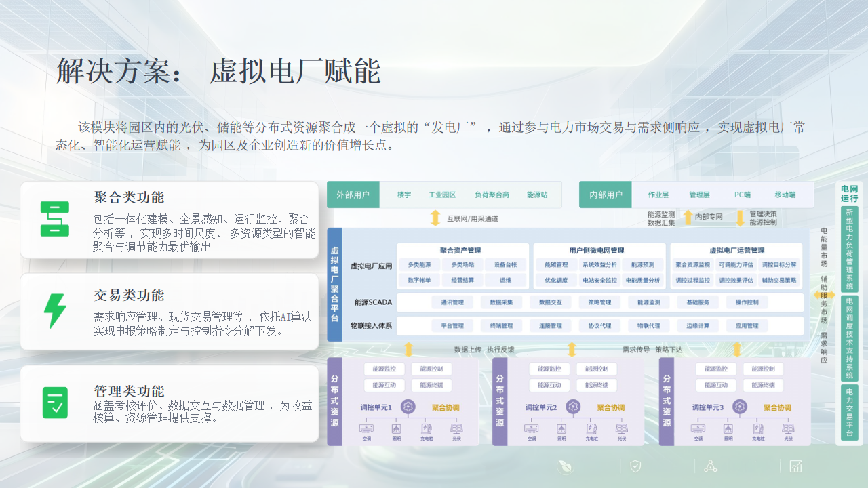The image size is (868, 488).
Task: Click the 交易类功能 lightning bolt icon
Action: (x=55, y=311)
